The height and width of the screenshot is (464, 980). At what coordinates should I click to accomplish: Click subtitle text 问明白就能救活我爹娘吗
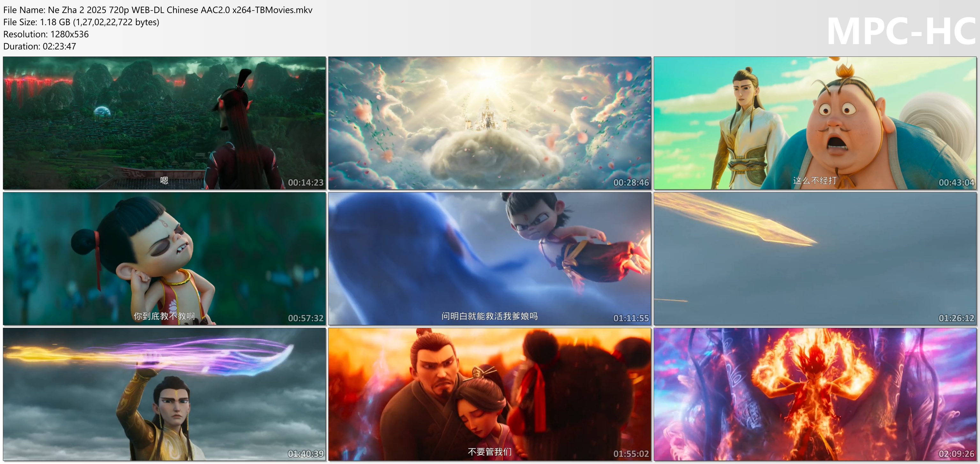coord(490,316)
